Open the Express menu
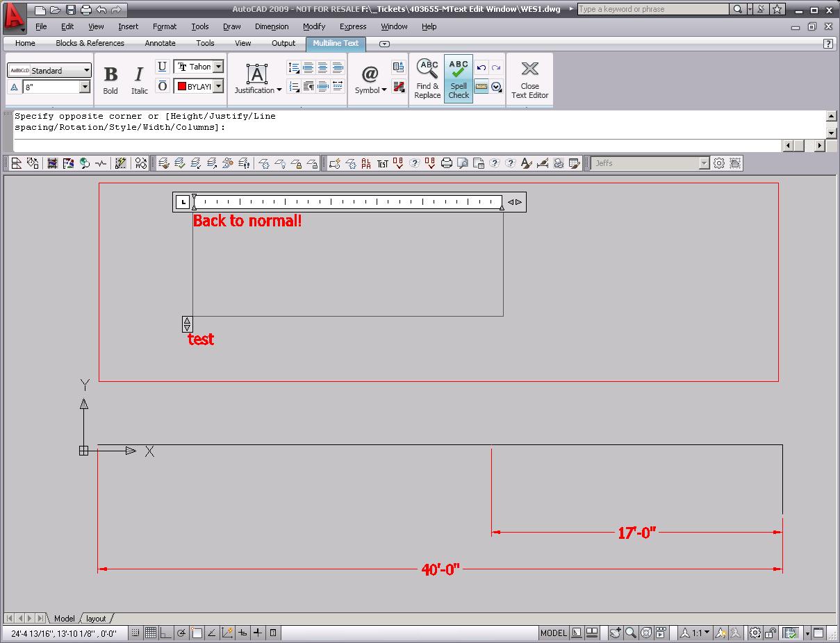The width and height of the screenshot is (840, 643). 353,26
